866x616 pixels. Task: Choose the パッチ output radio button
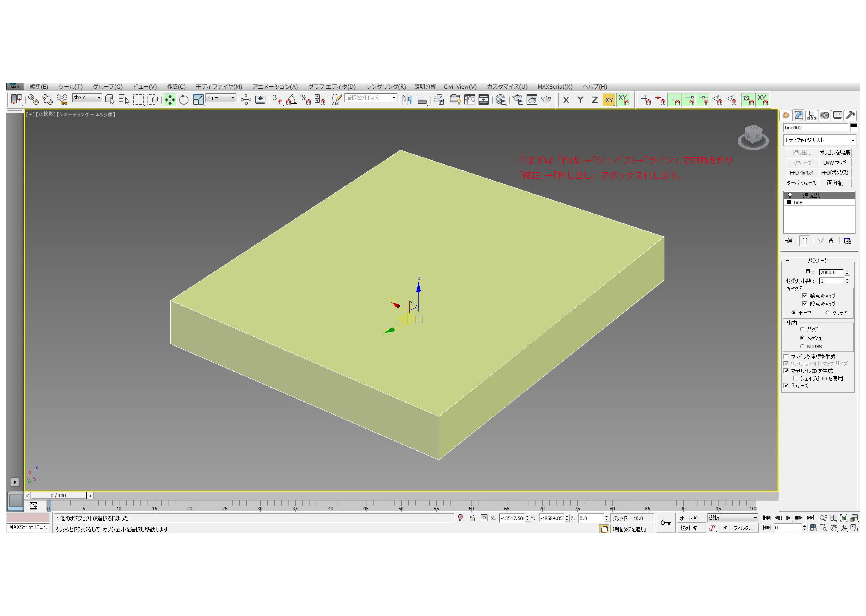802,329
